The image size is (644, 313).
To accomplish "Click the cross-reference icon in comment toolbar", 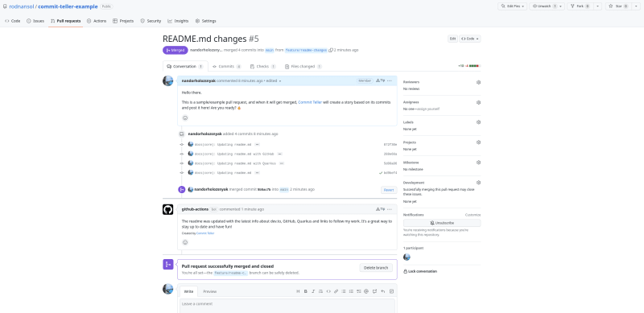I will [374, 291].
